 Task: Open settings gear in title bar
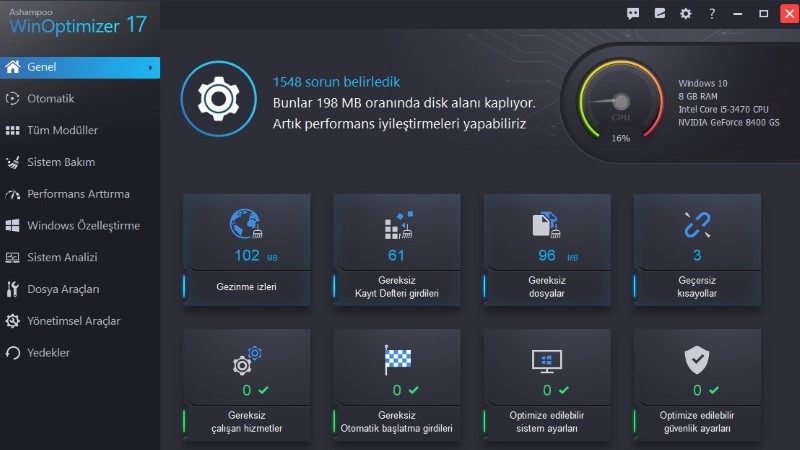(x=686, y=14)
